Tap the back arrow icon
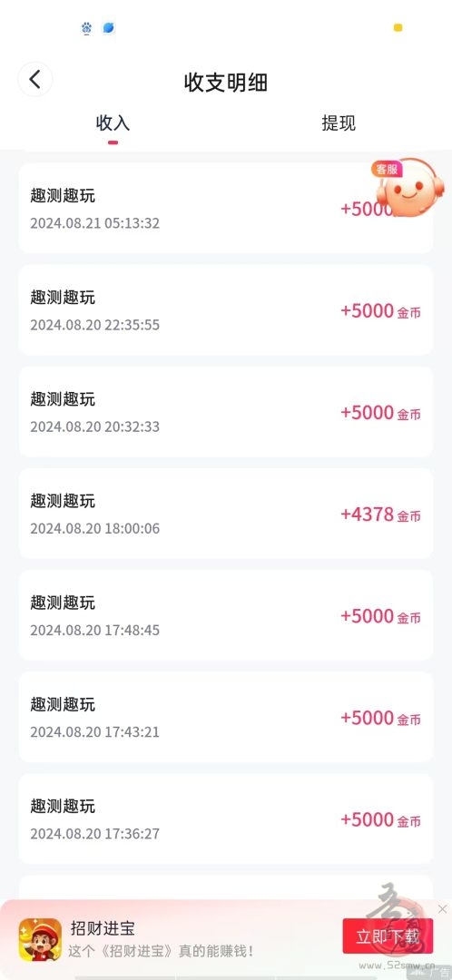 pyautogui.click(x=35, y=79)
